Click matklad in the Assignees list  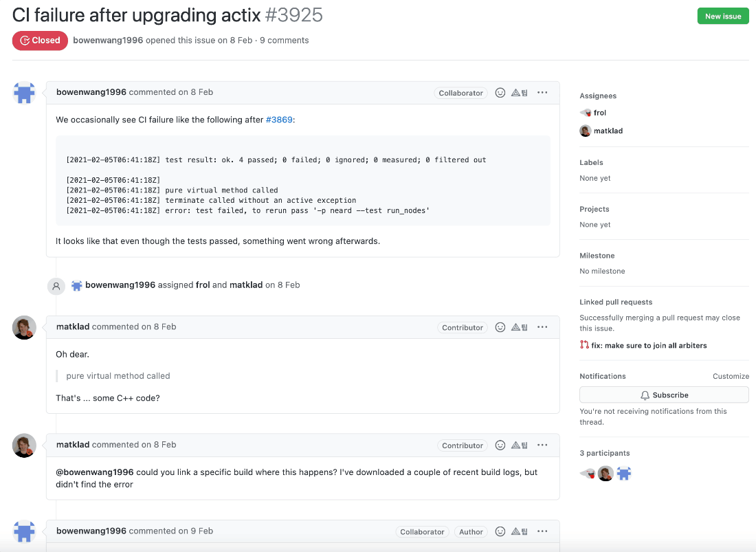[x=608, y=131]
